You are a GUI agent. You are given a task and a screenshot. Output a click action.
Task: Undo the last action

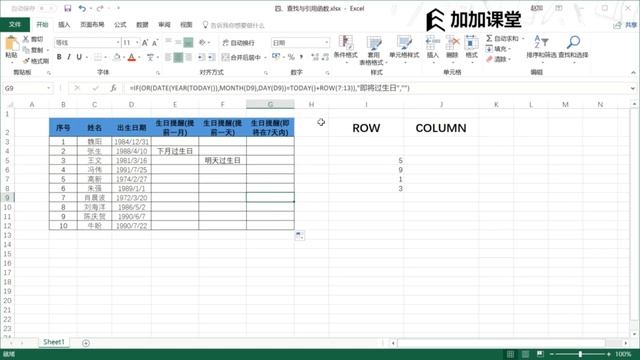pyautogui.click(x=82, y=8)
